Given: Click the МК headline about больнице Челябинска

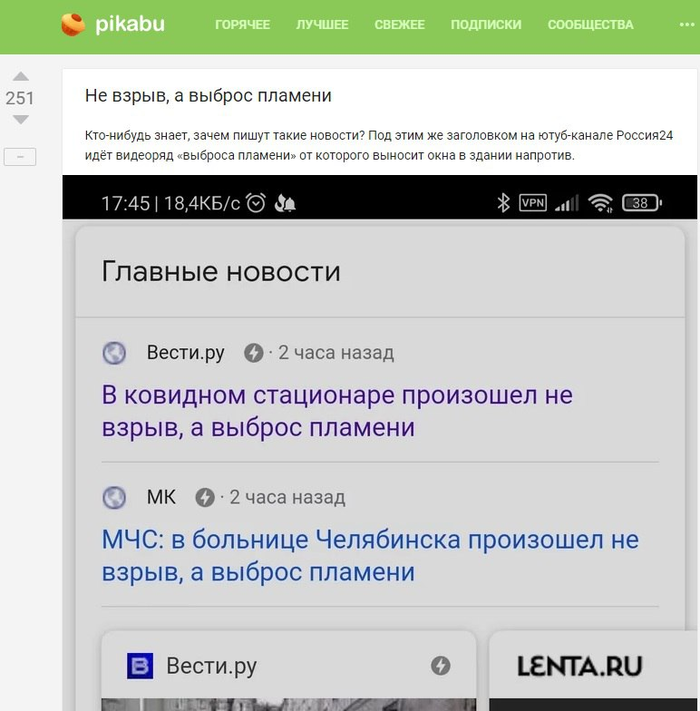Looking at the screenshot, I should point(369,556).
